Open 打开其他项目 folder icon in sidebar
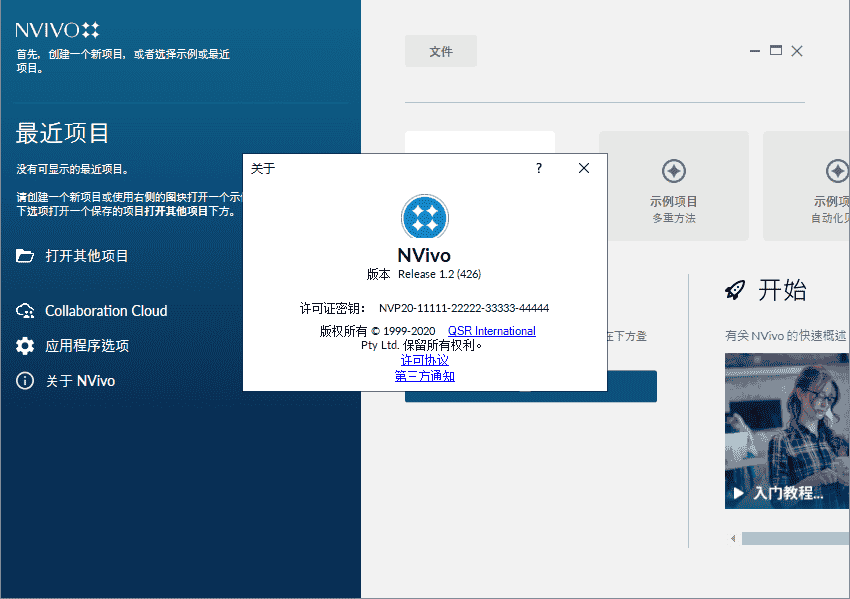 coord(24,256)
